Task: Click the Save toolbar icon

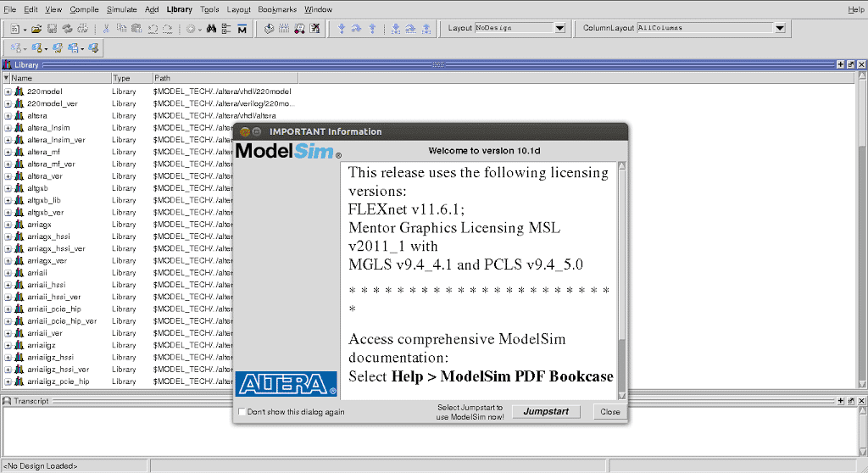Action: (x=52, y=29)
